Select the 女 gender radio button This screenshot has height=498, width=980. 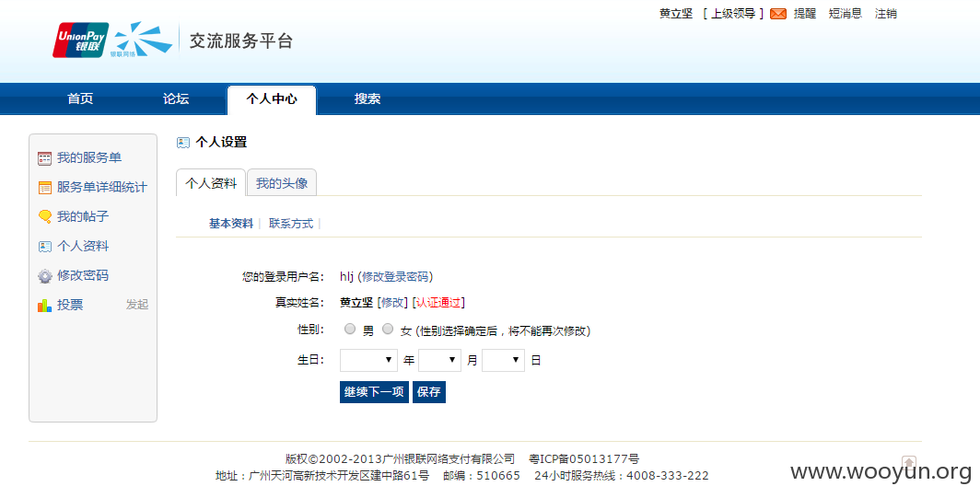point(388,329)
